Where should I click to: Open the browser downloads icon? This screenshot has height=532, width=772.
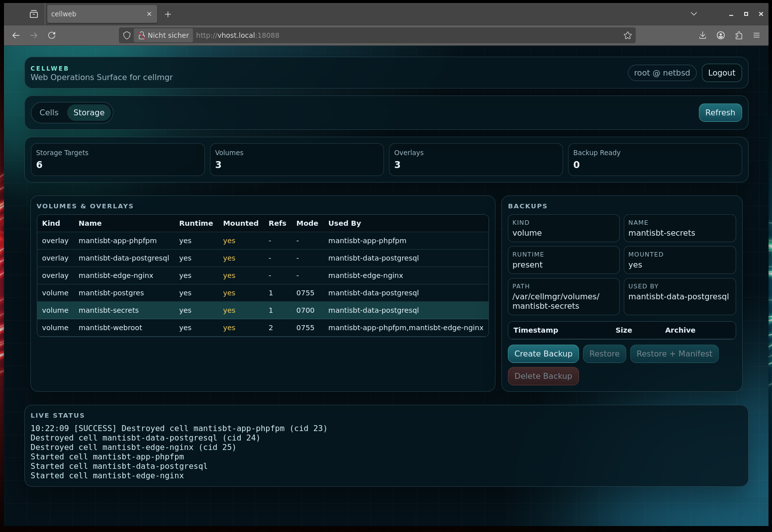[702, 35]
